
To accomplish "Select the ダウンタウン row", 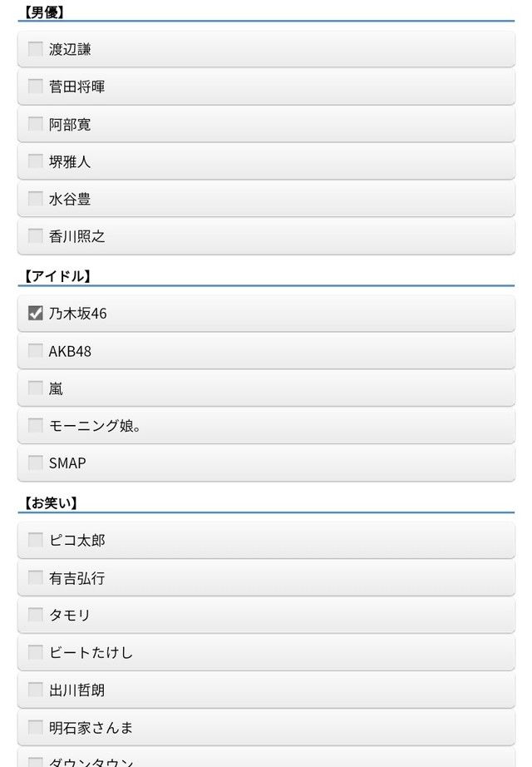I will 266,757.
